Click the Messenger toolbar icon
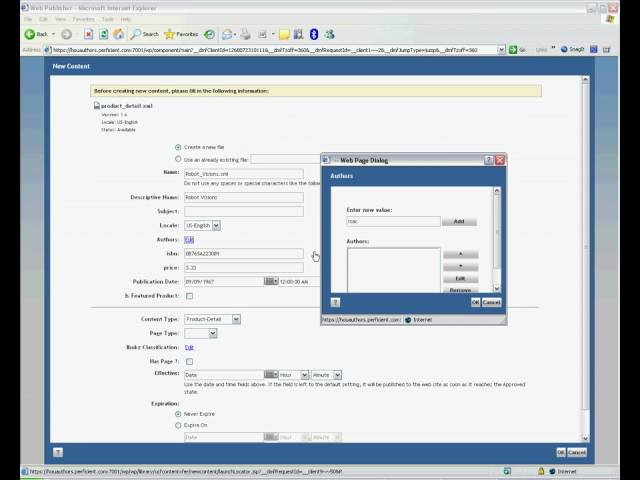 coord(329,34)
